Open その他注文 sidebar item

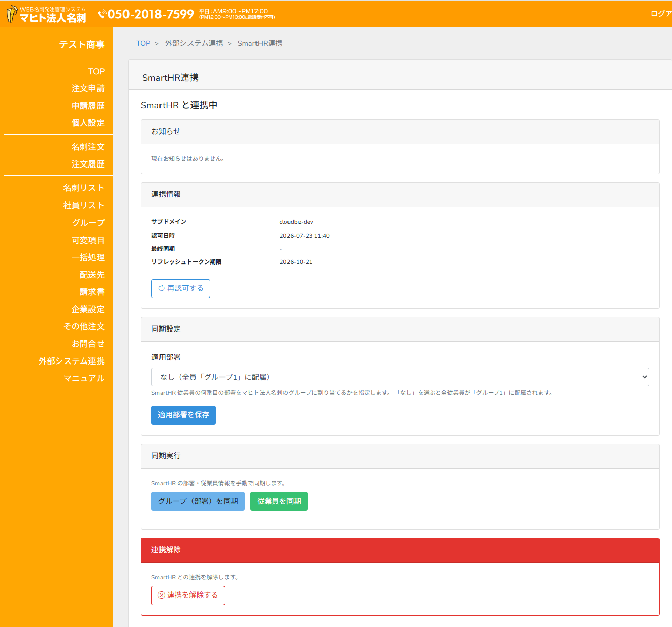tap(84, 326)
